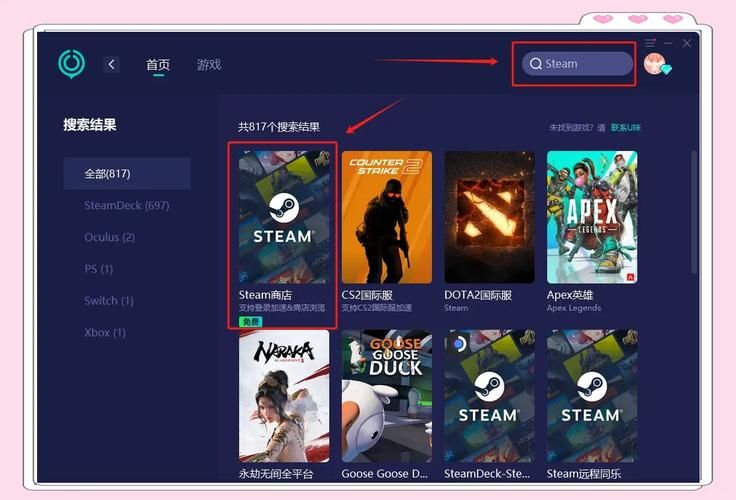Screen dimensions: 736x500
Task: Open the Naraka cover thumbnail
Action: pos(284,396)
